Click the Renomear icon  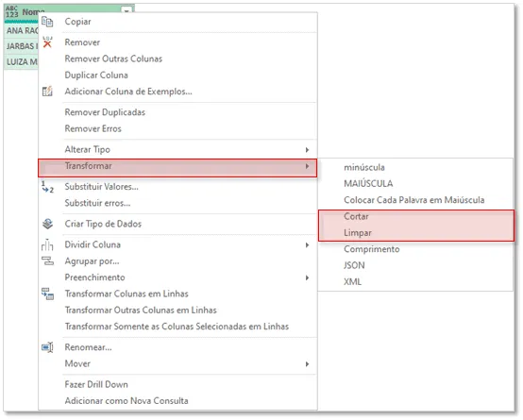(x=47, y=347)
